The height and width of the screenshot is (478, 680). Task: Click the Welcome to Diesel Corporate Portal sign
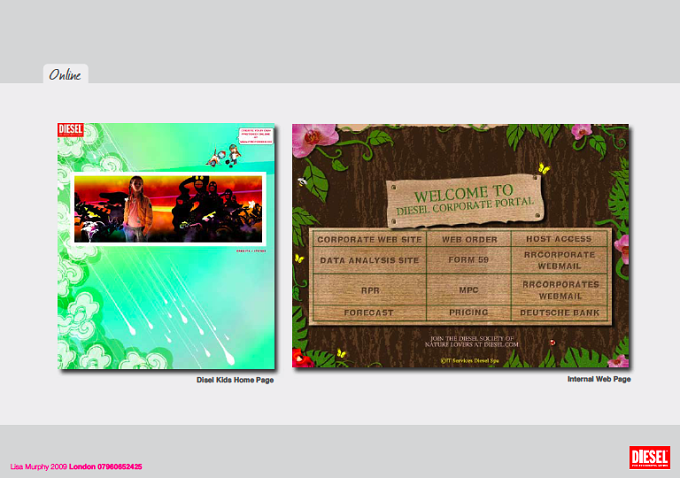coord(464,200)
